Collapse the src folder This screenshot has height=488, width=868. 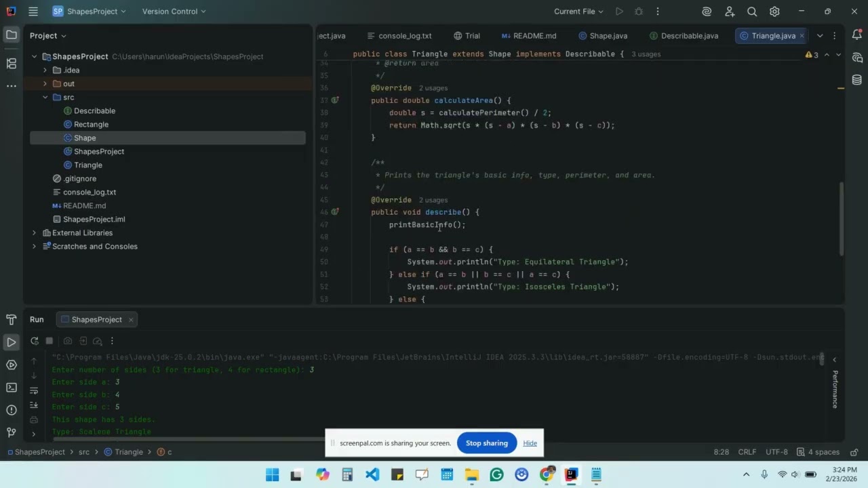coord(45,97)
